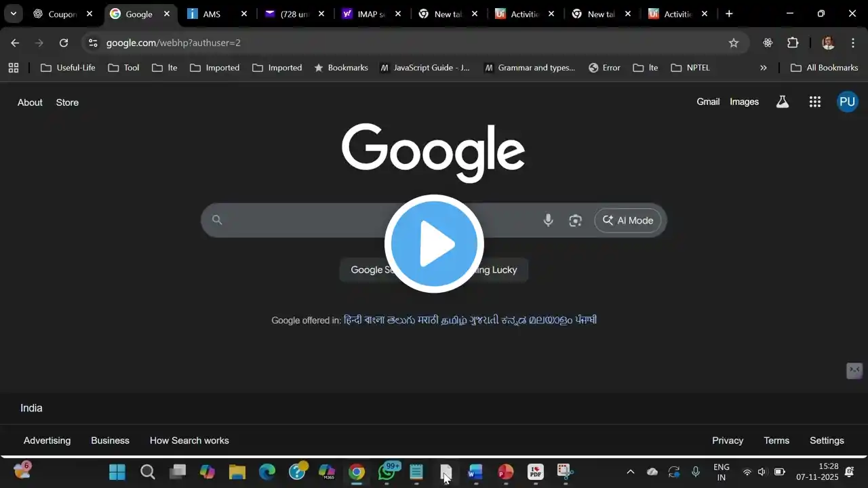868x488 pixels.
Task: Switch Google to ਪੰਜਾਬੀ language
Action: tap(586, 320)
